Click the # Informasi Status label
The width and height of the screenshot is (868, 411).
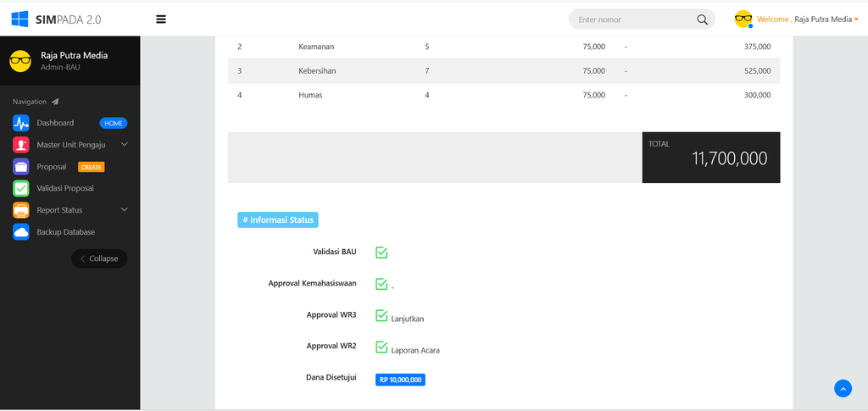pos(278,220)
